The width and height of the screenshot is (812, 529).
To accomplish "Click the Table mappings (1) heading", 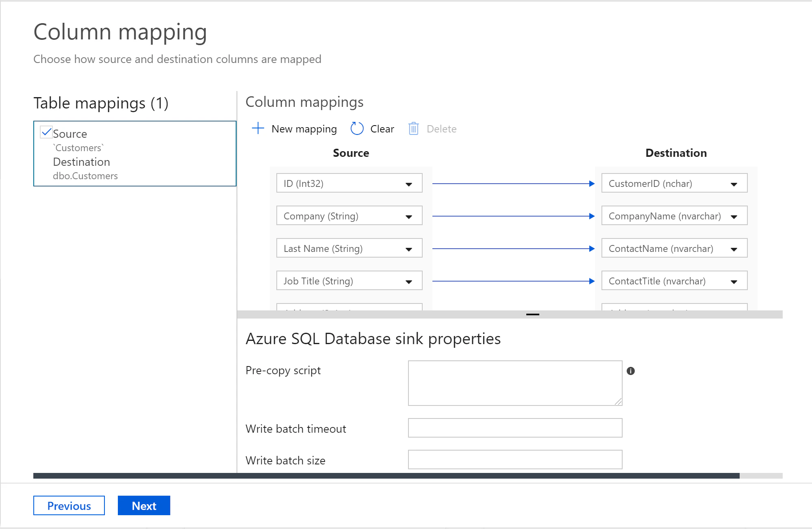I will [x=101, y=103].
